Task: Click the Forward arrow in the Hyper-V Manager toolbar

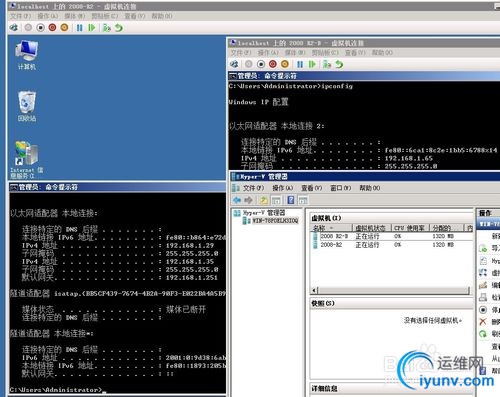Action: [248, 200]
